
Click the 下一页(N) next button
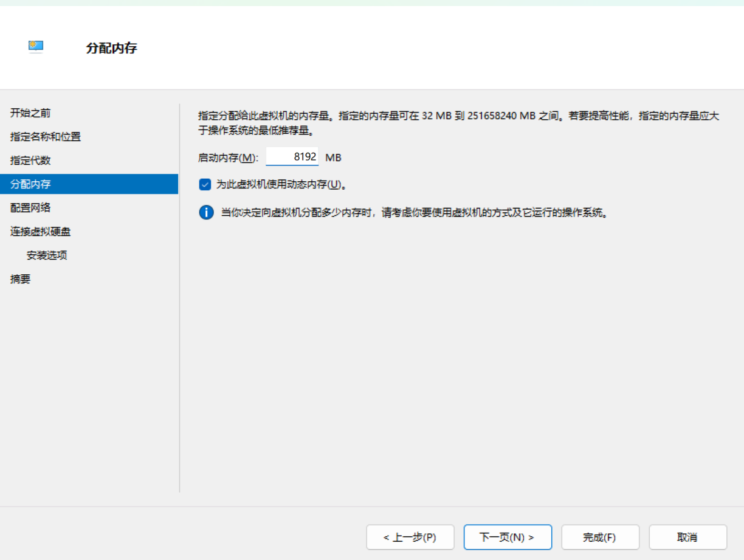point(507,538)
